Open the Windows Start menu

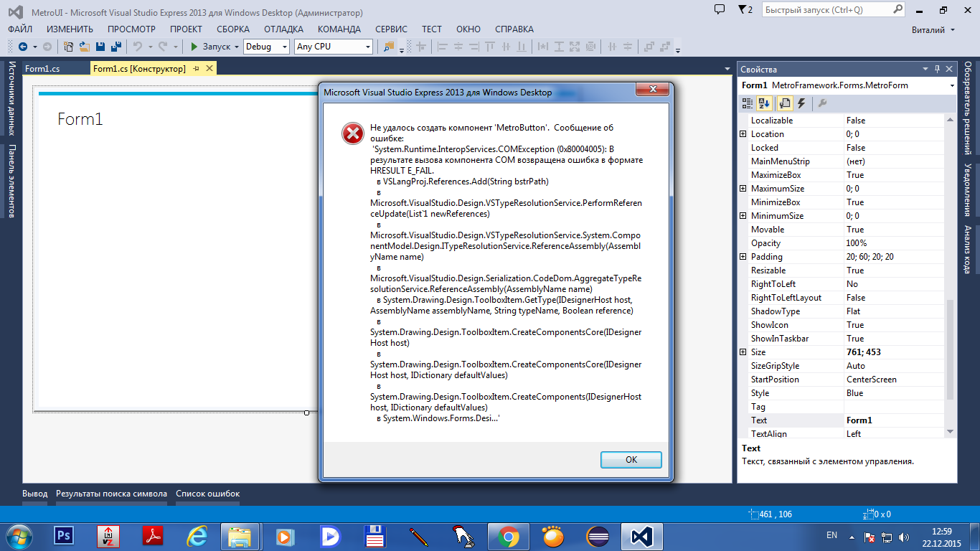[19, 536]
